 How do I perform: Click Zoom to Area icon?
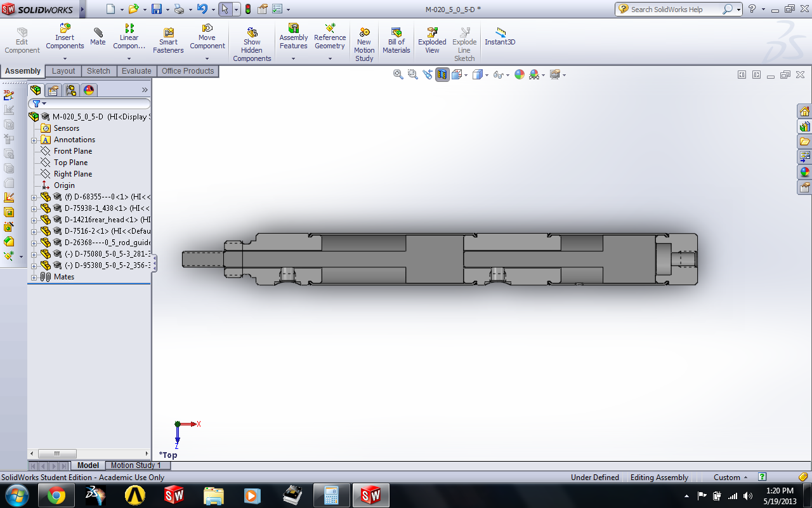point(413,74)
